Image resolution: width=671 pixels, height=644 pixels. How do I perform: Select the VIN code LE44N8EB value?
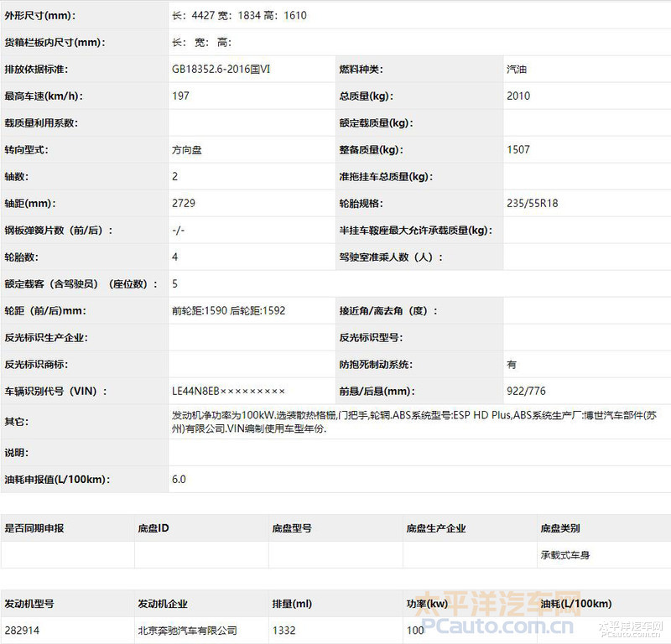click(x=228, y=392)
